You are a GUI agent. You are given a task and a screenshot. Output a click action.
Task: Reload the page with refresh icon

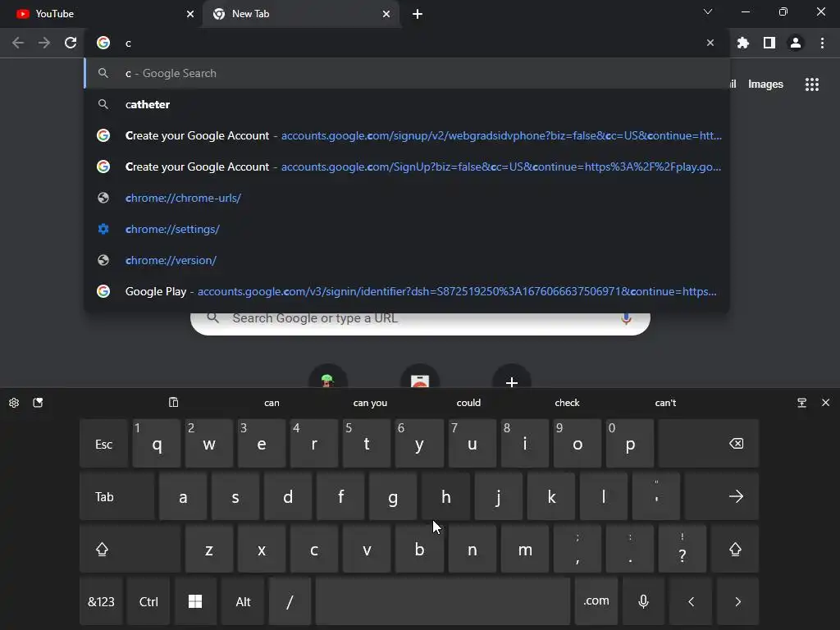click(x=71, y=43)
